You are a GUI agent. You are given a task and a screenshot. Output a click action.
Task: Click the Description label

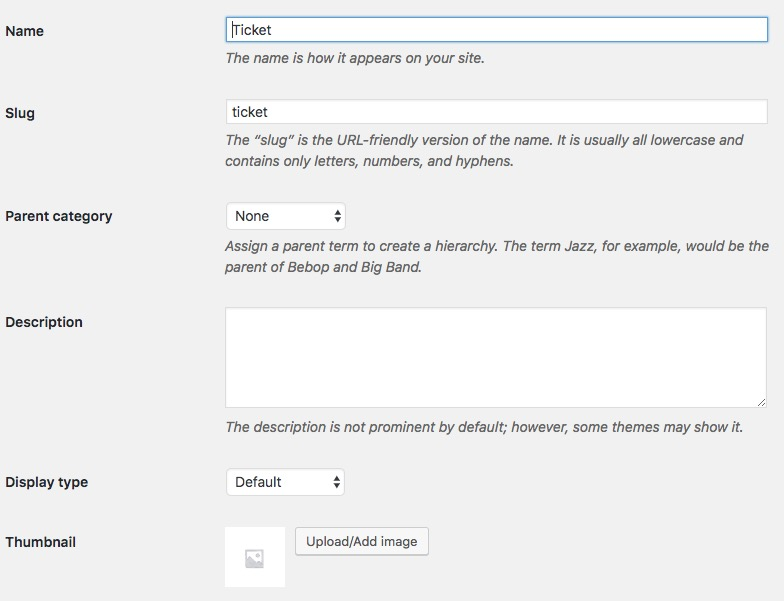(x=44, y=322)
